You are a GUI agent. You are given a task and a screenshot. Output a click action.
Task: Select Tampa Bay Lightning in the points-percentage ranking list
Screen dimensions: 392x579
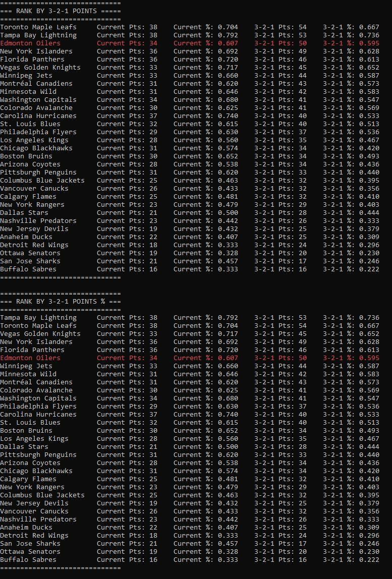38,317
